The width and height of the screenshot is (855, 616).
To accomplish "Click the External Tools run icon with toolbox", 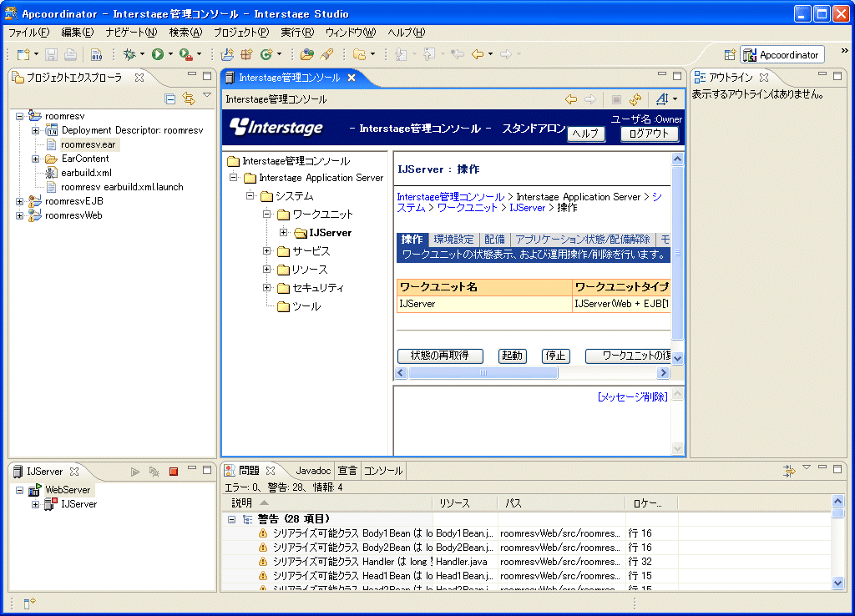I will click(x=186, y=54).
